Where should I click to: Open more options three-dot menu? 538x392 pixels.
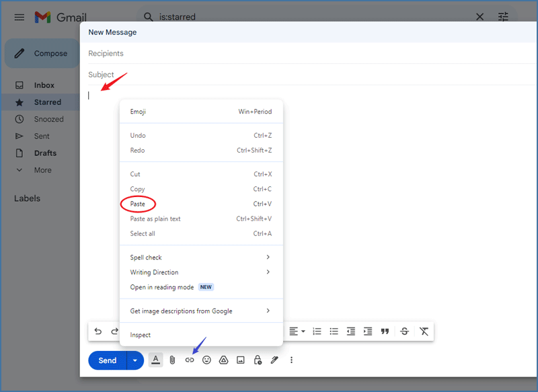291,360
